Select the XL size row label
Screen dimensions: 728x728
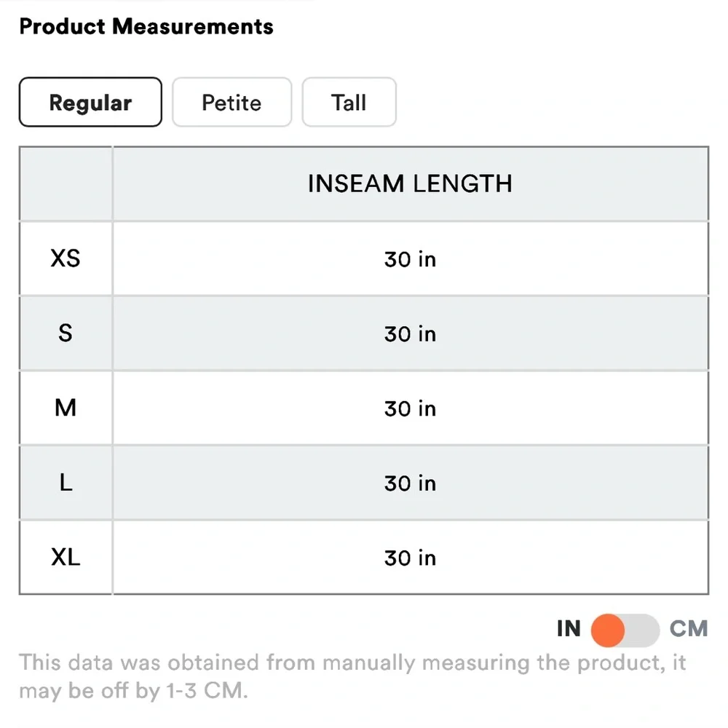(66, 558)
